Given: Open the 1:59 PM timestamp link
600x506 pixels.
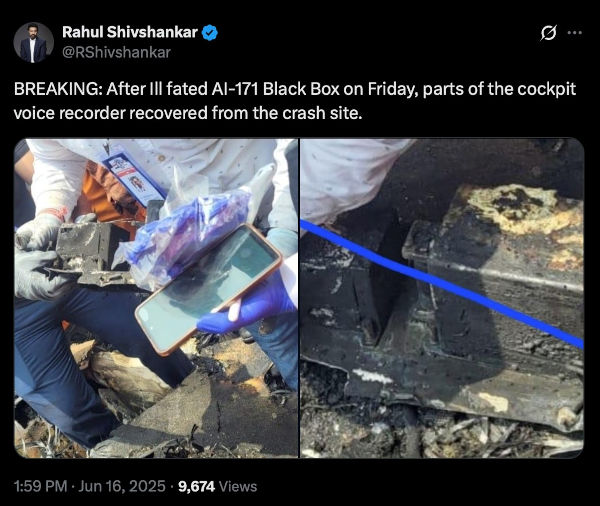Looking at the screenshot, I should tap(41, 486).
